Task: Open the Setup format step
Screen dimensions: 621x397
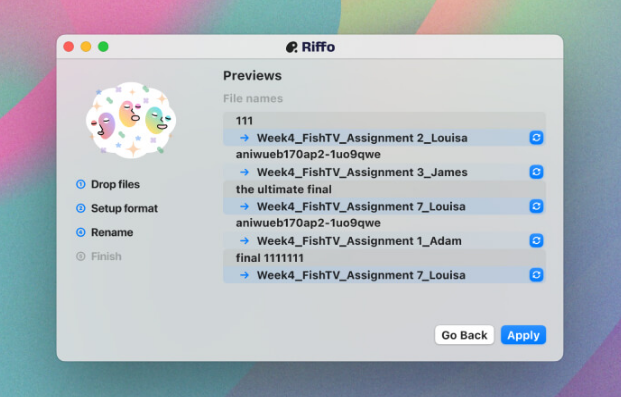Action: 117,208
